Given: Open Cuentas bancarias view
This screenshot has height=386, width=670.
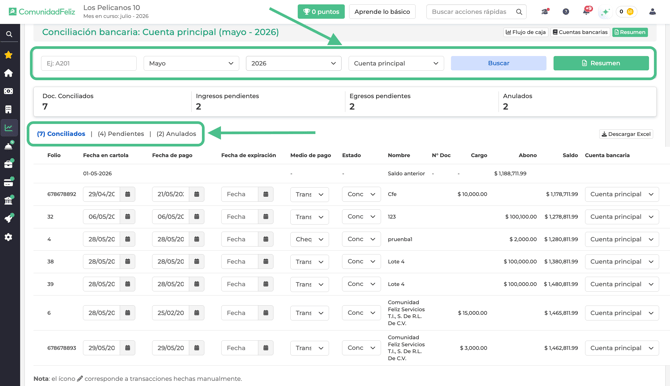Looking at the screenshot, I should point(580,32).
